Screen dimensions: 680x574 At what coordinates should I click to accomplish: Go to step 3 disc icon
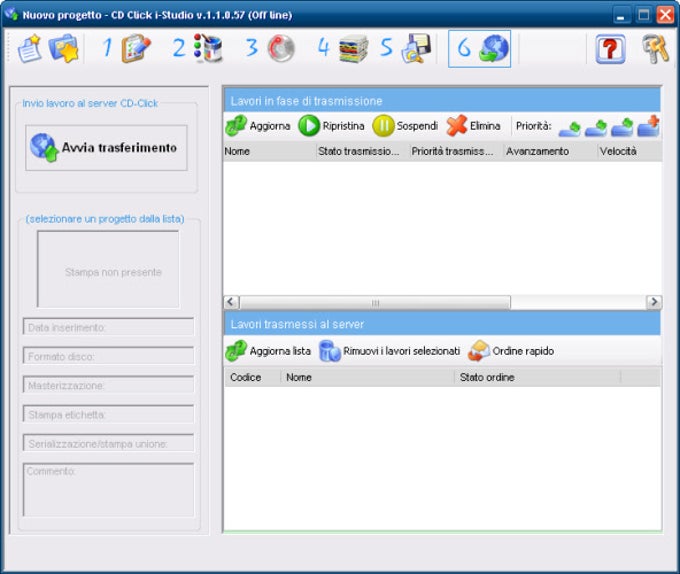[x=281, y=49]
